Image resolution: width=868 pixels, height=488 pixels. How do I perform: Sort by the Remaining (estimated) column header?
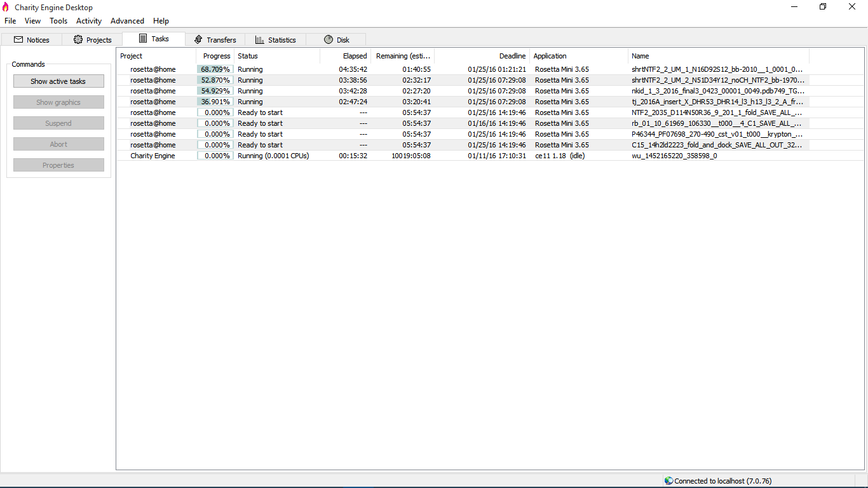(x=402, y=56)
